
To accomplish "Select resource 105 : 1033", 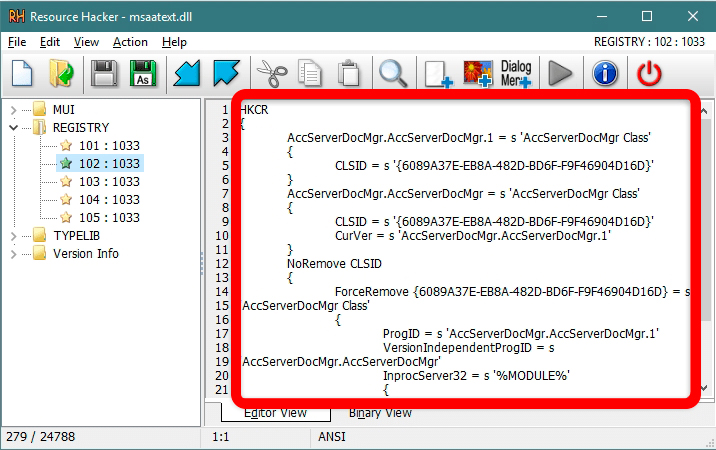I will point(109,217).
